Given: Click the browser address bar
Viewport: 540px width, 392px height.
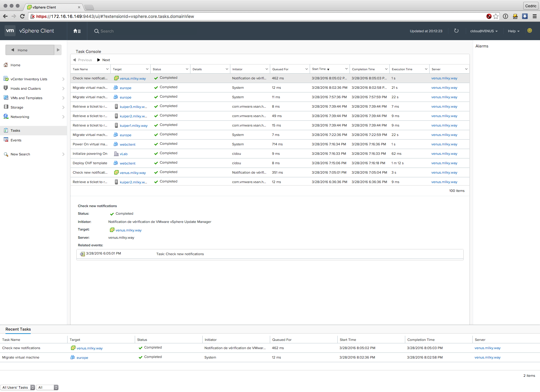Looking at the screenshot, I should pos(259,16).
